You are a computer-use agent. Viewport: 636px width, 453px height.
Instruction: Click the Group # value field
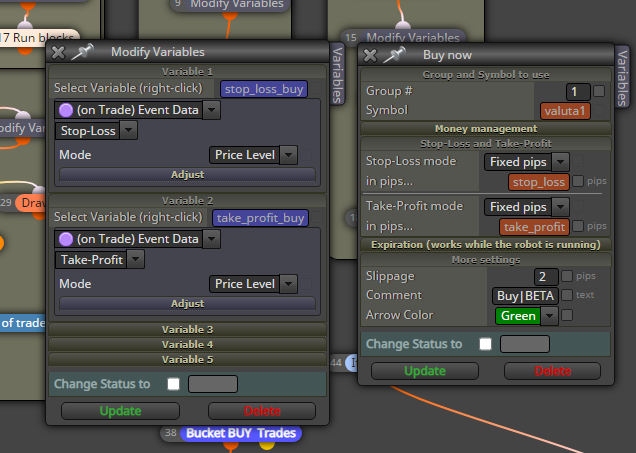(578, 92)
